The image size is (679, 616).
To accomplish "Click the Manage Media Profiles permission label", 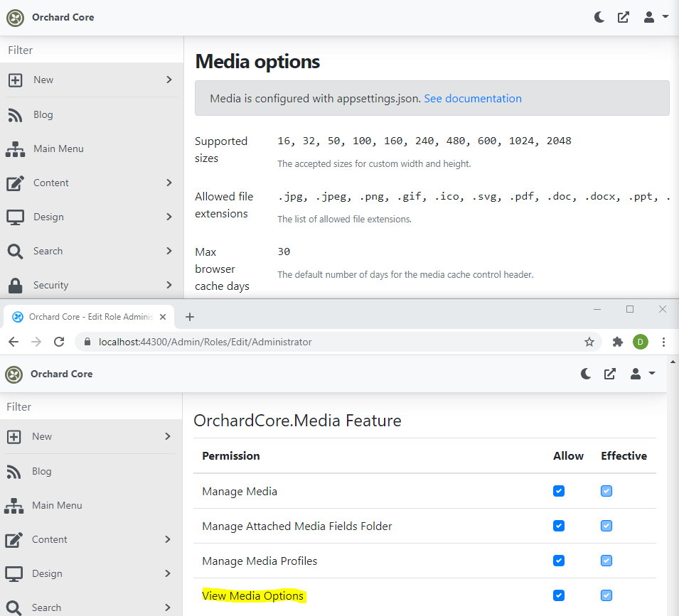I will click(x=260, y=561).
